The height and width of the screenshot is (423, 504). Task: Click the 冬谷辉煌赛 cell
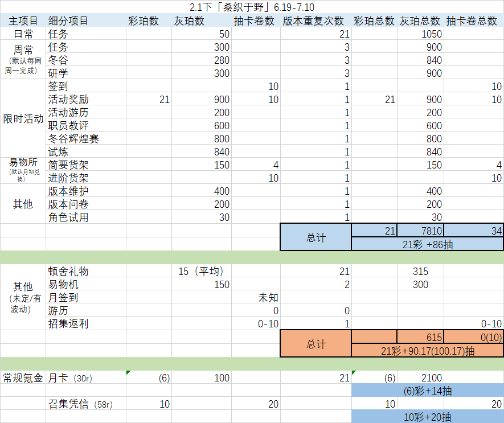click(86, 138)
